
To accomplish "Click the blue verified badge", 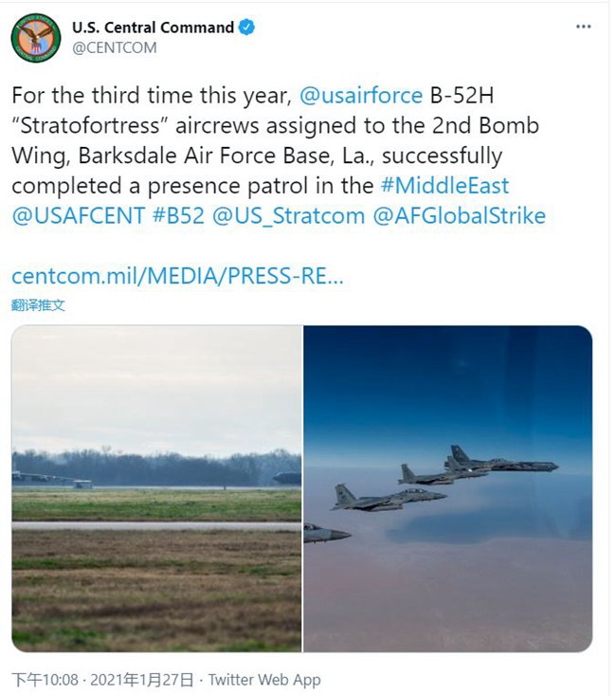I will tap(246, 27).
